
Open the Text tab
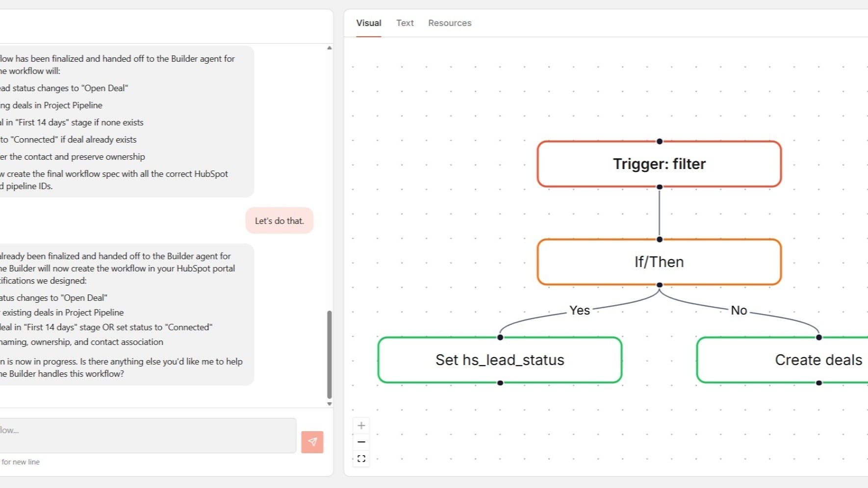tap(405, 23)
